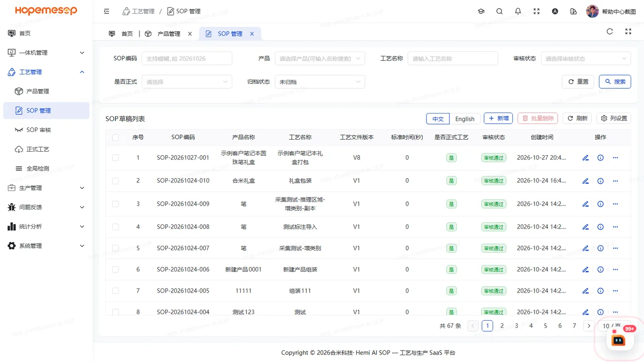Open the 归档状态 dropdown showing 未归档
The image size is (644, 362).
320,82
